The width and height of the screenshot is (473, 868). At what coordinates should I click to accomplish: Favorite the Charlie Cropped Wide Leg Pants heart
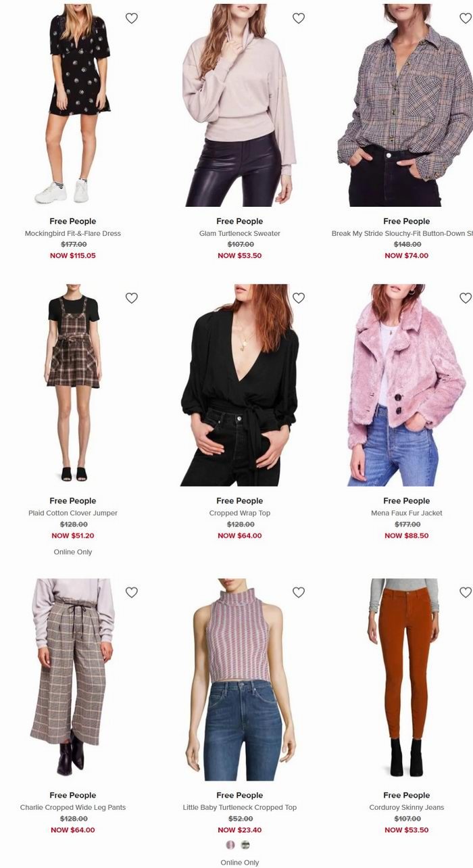click(132, 592)
